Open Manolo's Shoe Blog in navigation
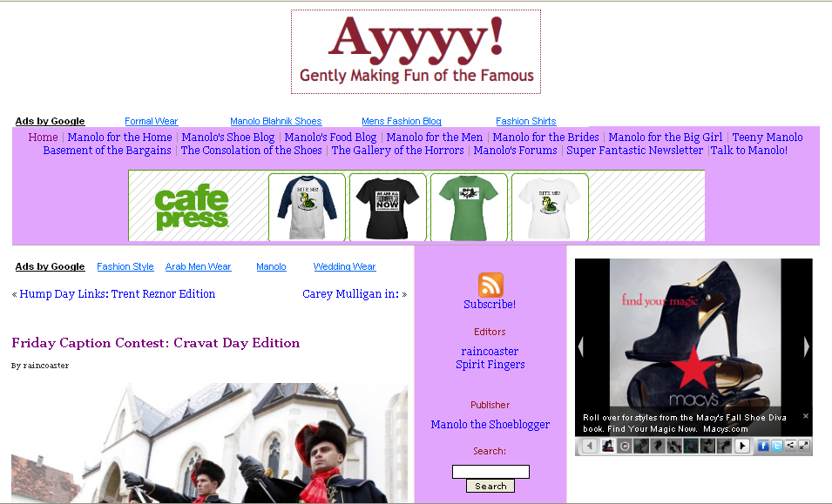Viewport: 832px width, 504px height. (x=228, y=138)
